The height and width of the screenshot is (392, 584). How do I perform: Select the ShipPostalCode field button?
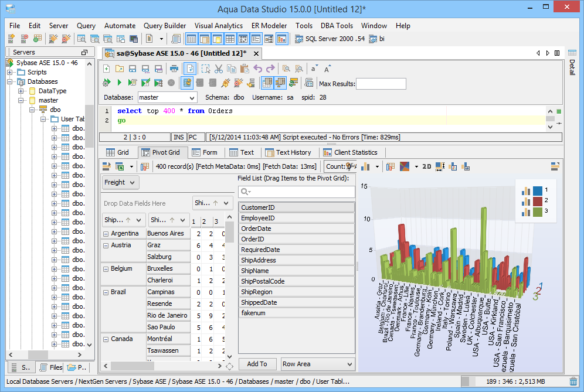297,281
